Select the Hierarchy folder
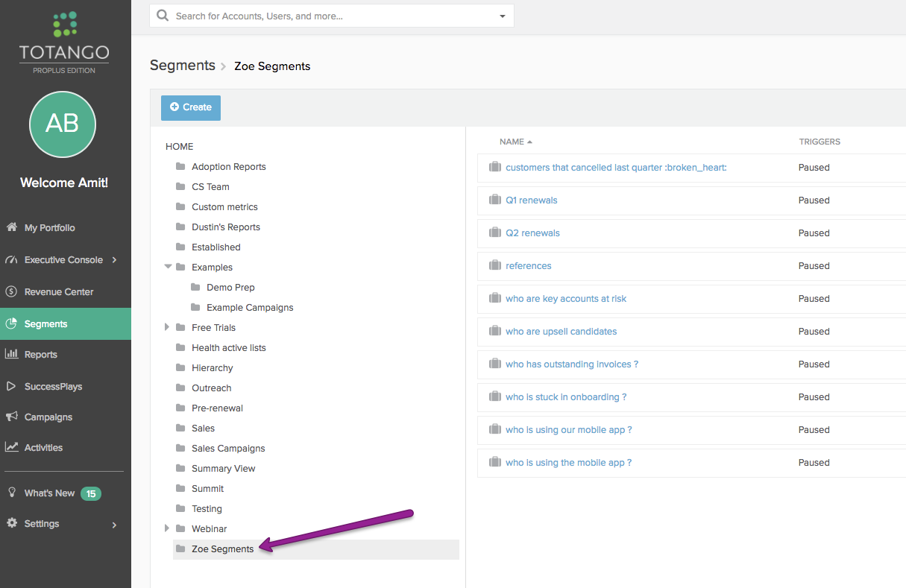906x588 pixels. 213,368
